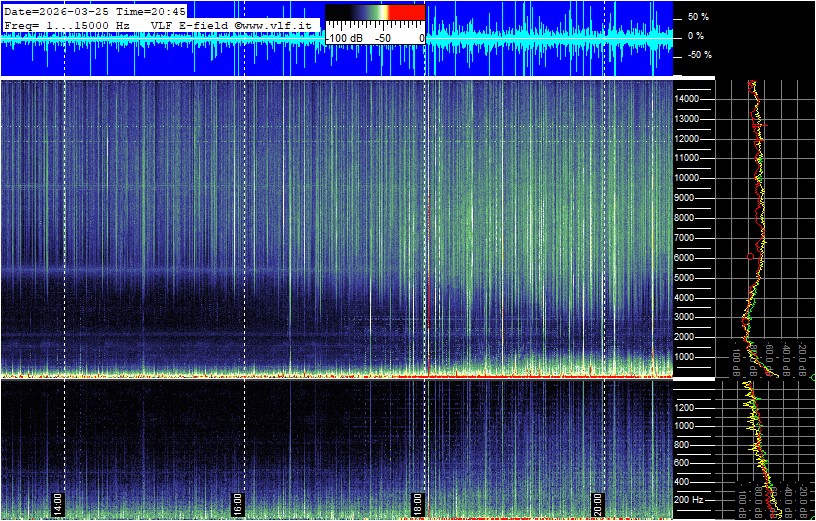Click the 0 label on color scale
The width and height of the screenshot is (816, 521).
pos(421,39)
